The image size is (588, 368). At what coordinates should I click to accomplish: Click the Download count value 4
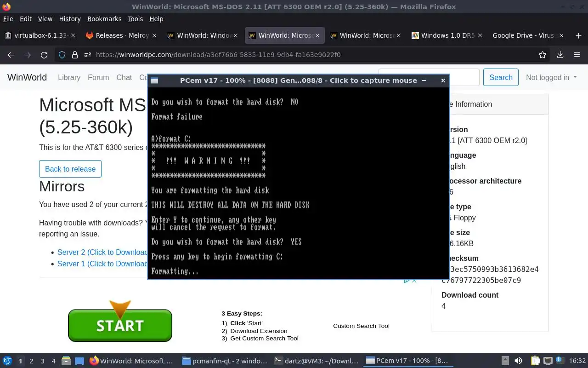pyautogui.click(x=443, y=306)
